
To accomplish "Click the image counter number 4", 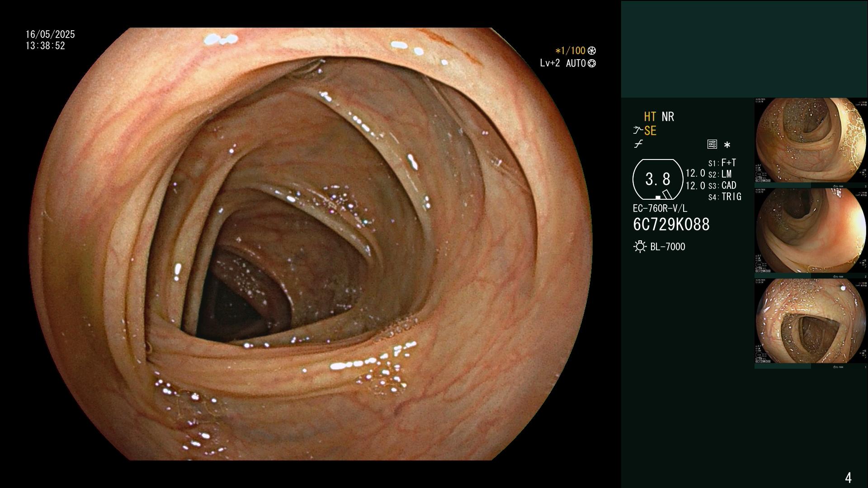I will [x=848, y=478].
